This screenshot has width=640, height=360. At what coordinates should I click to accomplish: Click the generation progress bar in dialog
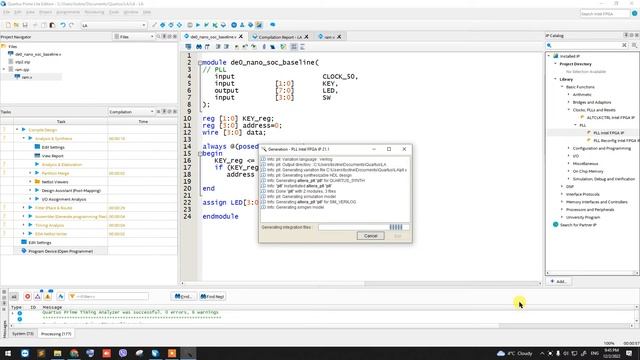[x=364, y=227]
